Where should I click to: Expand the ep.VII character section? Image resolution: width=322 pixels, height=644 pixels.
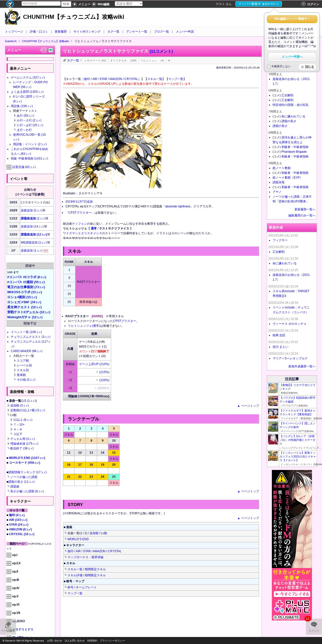(x=9, y=613)
